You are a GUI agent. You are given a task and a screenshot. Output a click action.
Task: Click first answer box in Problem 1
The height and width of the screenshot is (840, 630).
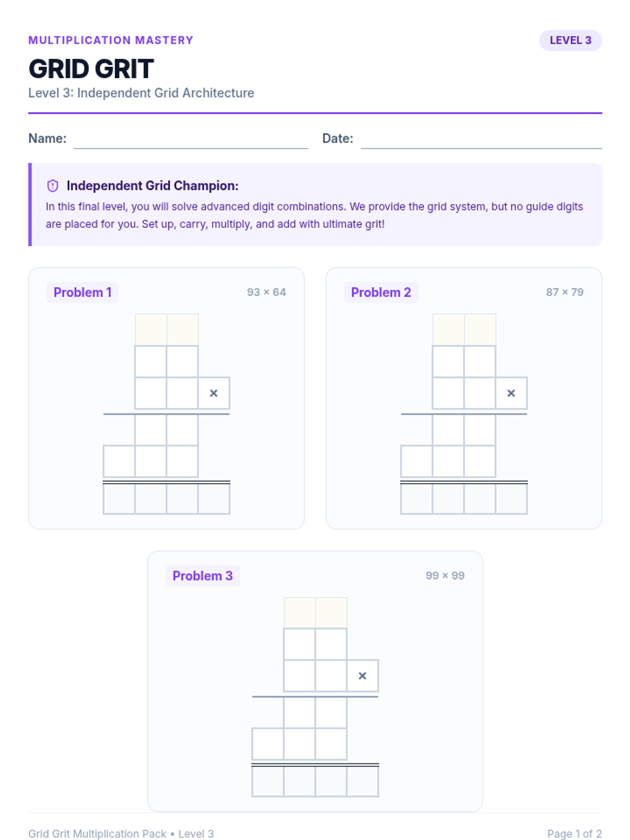pos(119,499)
